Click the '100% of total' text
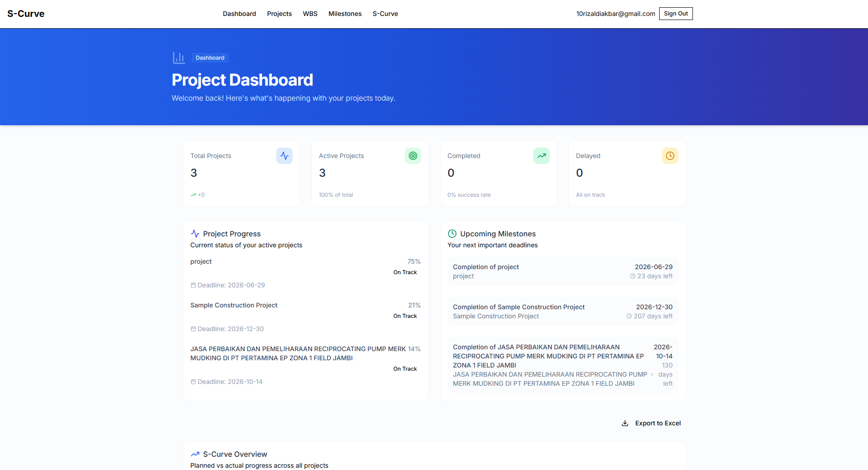 336,195
